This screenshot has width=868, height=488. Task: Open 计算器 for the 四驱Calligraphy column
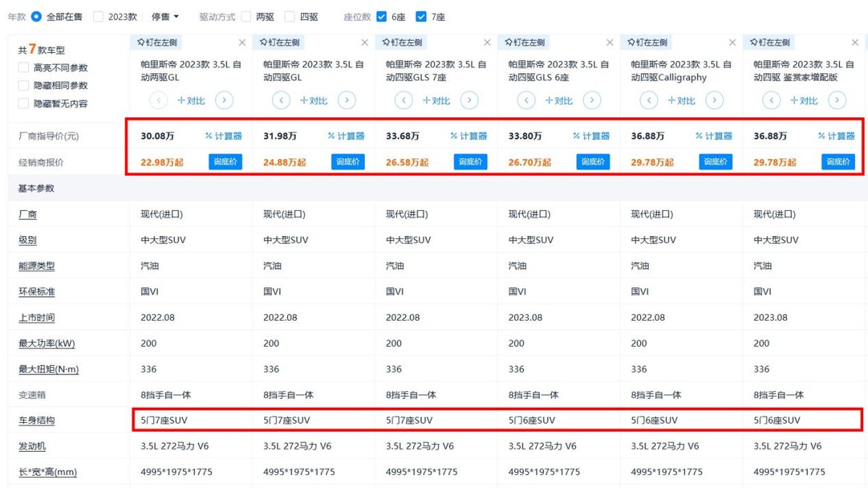714,136
